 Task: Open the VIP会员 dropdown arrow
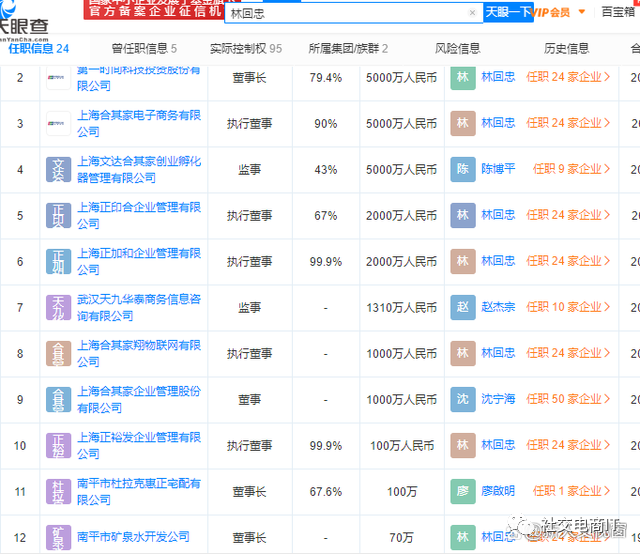point(582,12)
